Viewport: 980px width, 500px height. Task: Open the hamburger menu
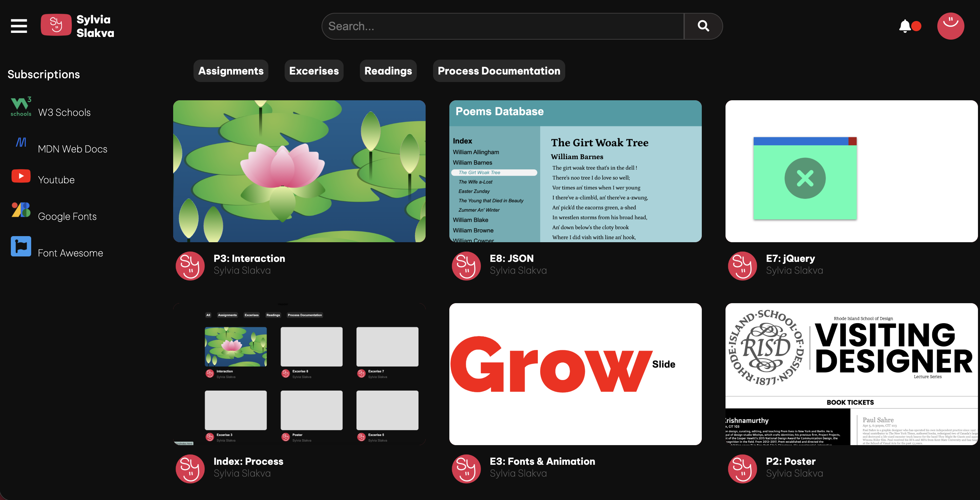[19, 26]
